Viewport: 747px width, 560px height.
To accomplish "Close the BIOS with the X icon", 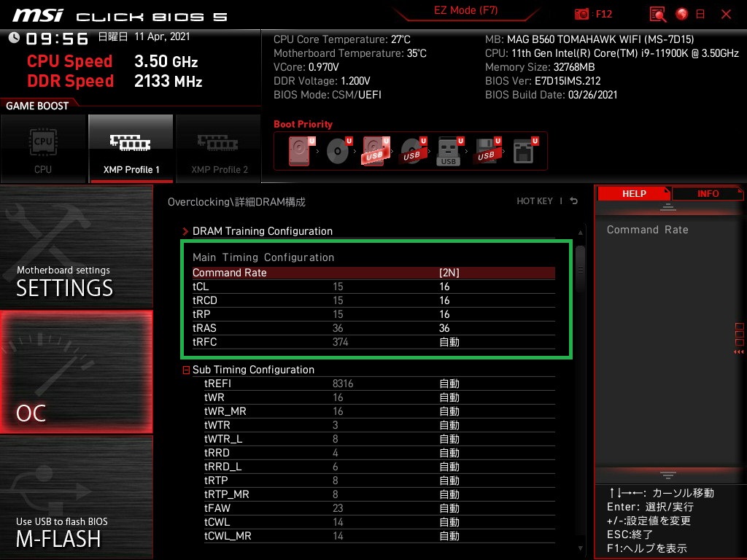I will (x=726, y=15).
